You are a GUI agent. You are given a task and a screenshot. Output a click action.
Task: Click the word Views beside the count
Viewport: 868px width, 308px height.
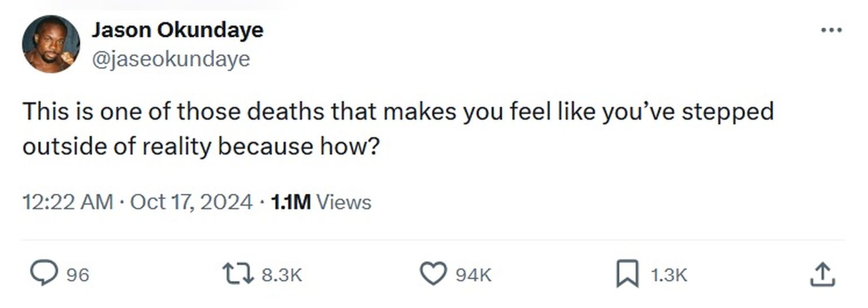[344, 202]
